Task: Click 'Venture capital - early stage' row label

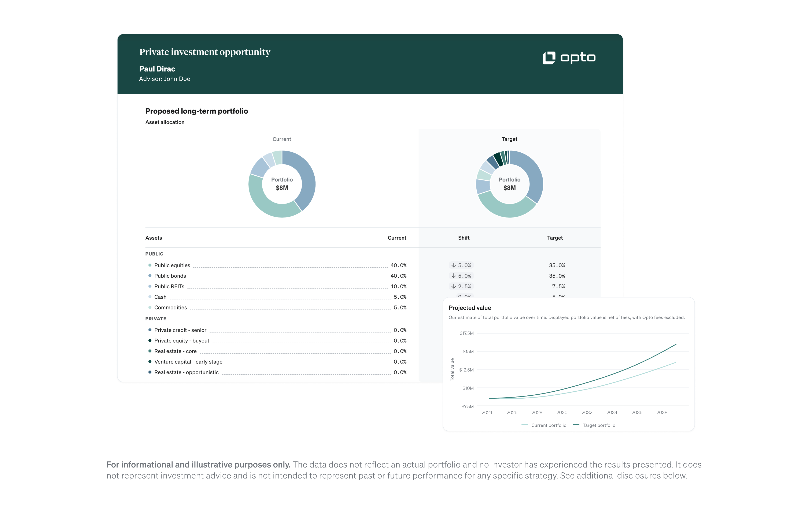Action: pos(188,362)
